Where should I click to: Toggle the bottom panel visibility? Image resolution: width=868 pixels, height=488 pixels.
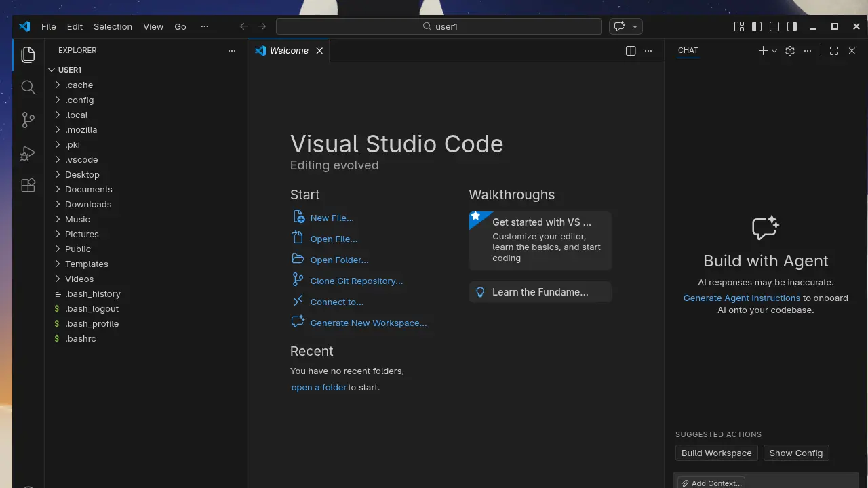point(774,26)
